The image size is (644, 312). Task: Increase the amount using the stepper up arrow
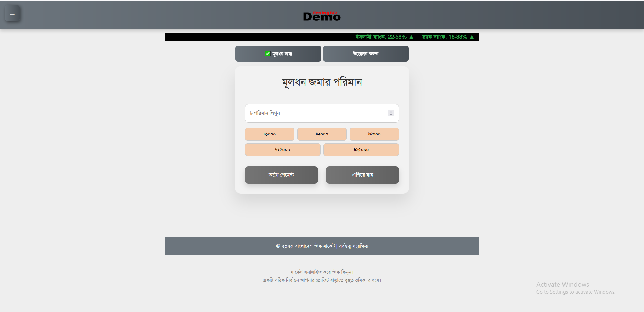coord(391,112)
